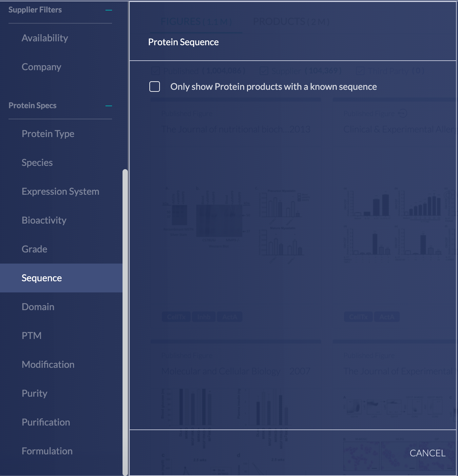Screen dimensions: 458x476
Task: Open the Expression System filter
Action: coord(61,191)
